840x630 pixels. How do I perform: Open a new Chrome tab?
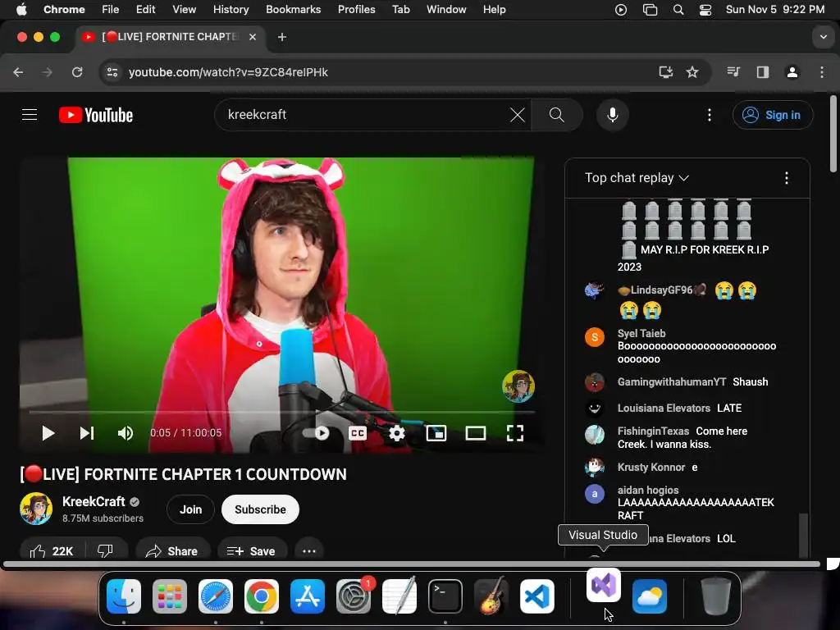[x=282, y=37]
